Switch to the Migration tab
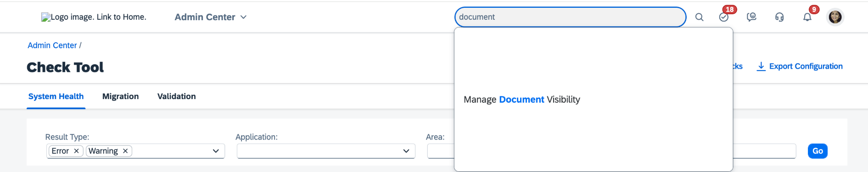This screenshot has height=172, width=868. [x=120, y=96]
